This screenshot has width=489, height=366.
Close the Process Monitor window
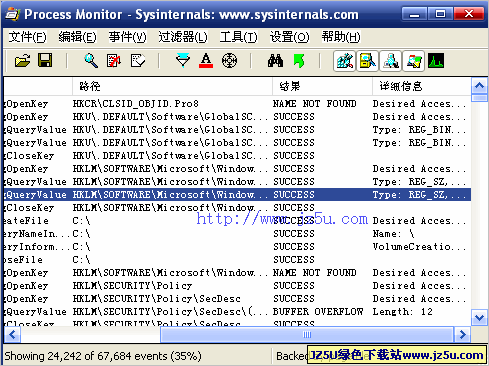[469, 14]
